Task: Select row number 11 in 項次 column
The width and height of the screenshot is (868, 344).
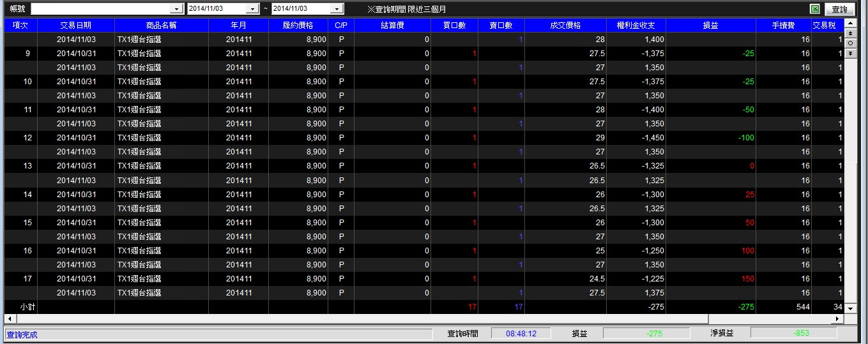Action: [x=27, y=110]
